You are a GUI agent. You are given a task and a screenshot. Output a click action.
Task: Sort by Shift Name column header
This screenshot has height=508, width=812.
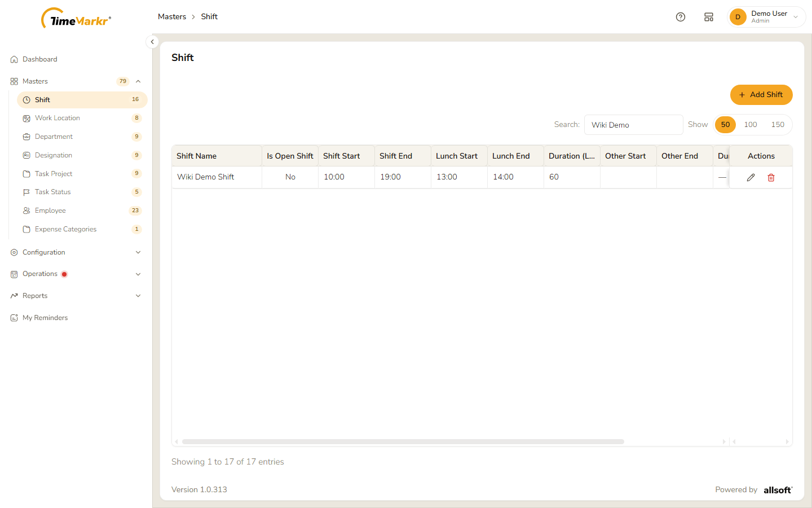[x=217, y=156]
